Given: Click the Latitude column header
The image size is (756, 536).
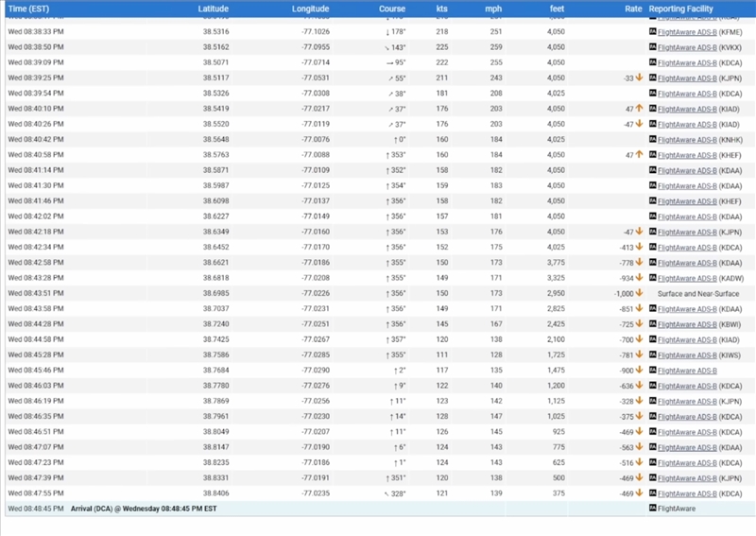Looking at the screenshot, I should pos(213,9).
